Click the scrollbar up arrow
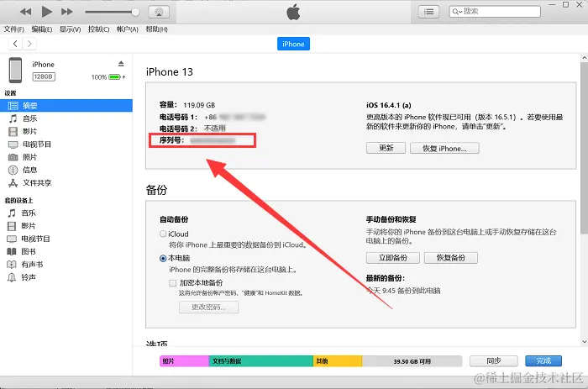The height and width of the screenshot is (389, 588). pos(585,58)
